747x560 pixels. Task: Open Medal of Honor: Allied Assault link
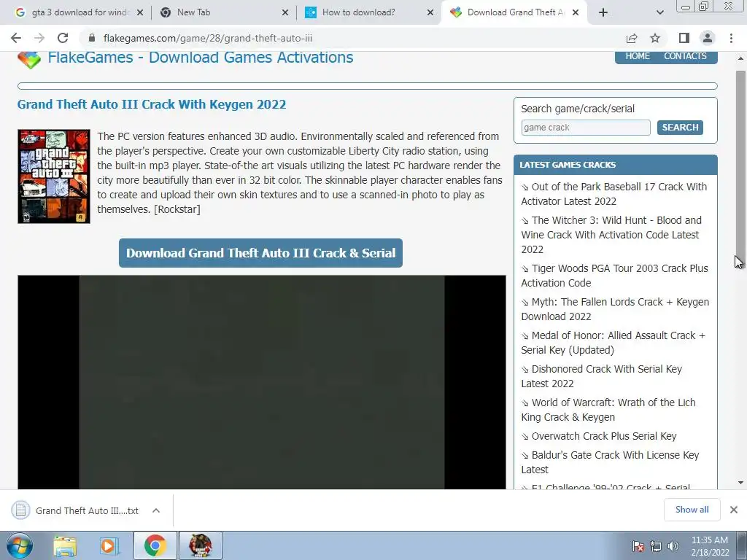pyautogui.click(x=613, y=343)
